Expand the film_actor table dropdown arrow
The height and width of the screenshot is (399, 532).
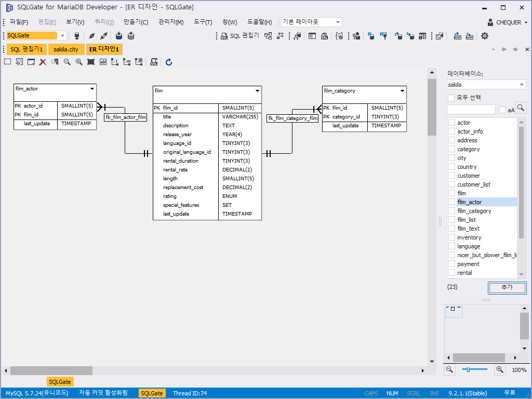92,89
